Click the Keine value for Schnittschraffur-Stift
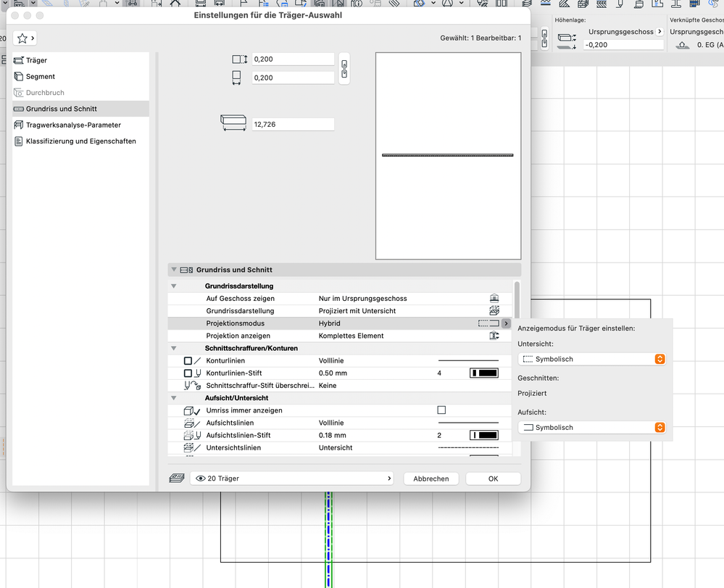The height and width of the screenshot is (588, 724). 328,386
